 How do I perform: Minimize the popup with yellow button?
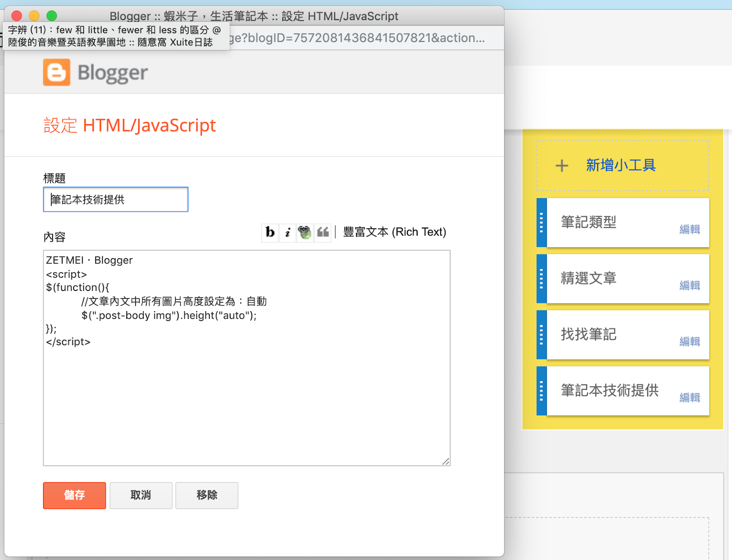(34, 16)
